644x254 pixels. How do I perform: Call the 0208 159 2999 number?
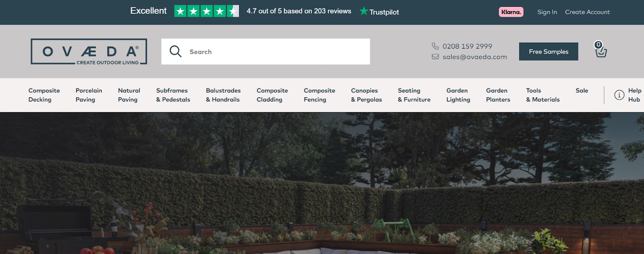467,46
